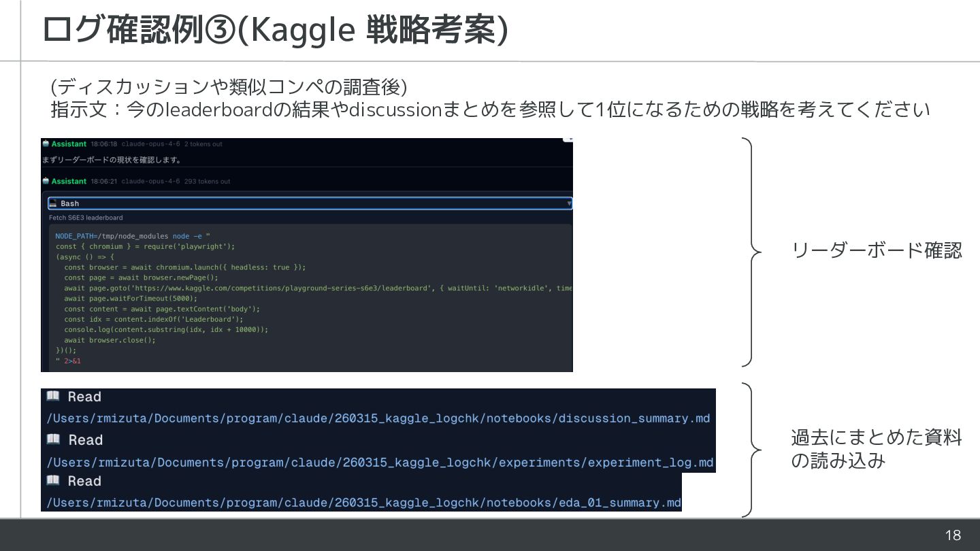Click the timestamp 18:06:18
The image size is (980, 551).
coord(104,144)
